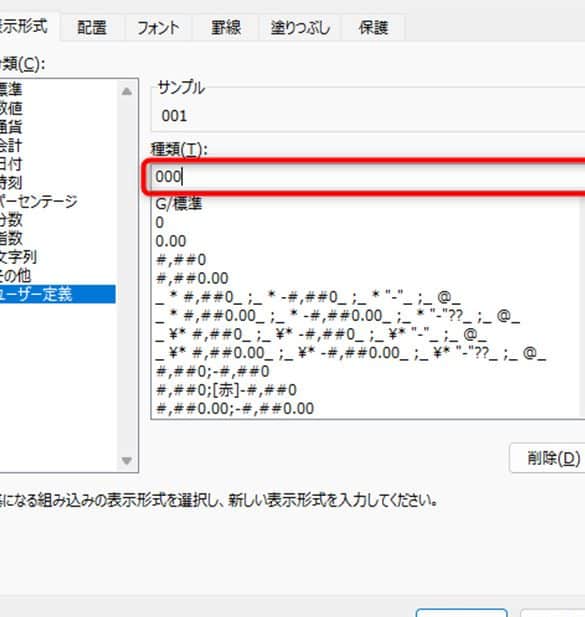Open the フォント tab
585x617 pixels.
point(158,27)
